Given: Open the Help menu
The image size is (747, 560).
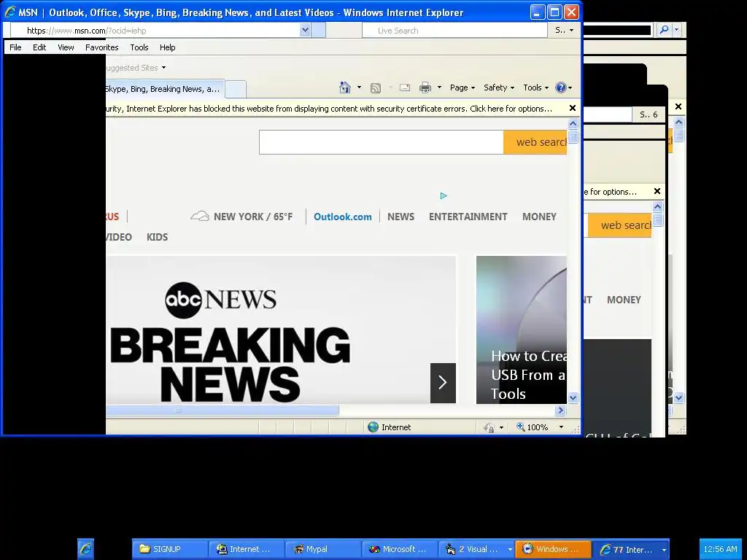Looking at the screenshot, I should [x=167, y=47].
